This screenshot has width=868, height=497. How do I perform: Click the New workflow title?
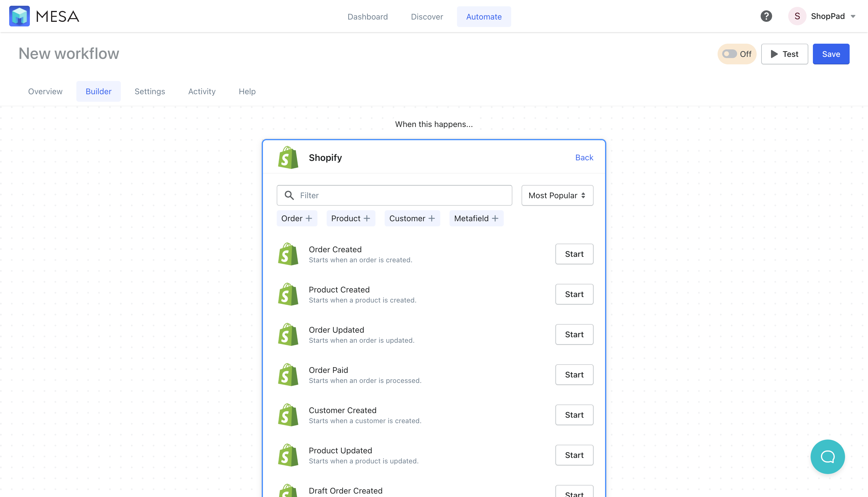[69, 54]
